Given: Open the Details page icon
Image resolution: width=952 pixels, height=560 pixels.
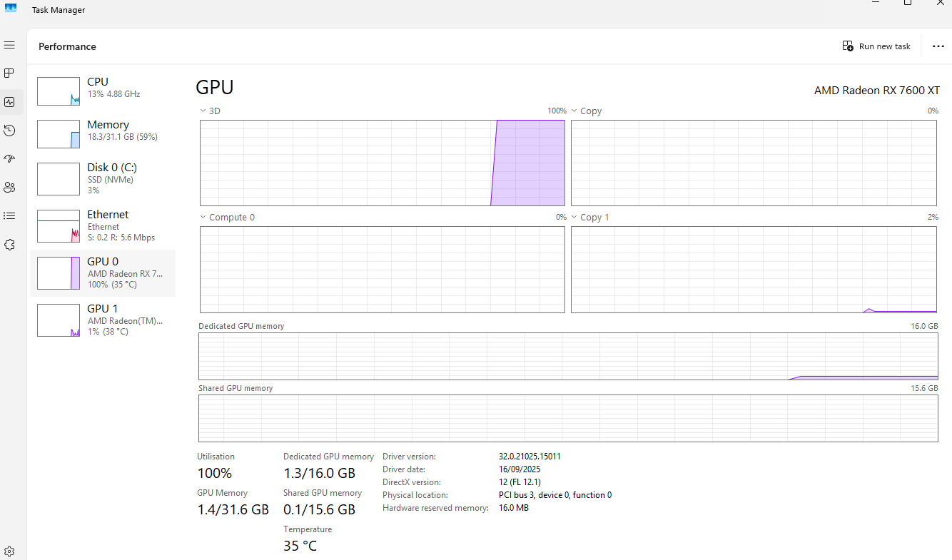Looking at the screenshot, I should (9, 215).
